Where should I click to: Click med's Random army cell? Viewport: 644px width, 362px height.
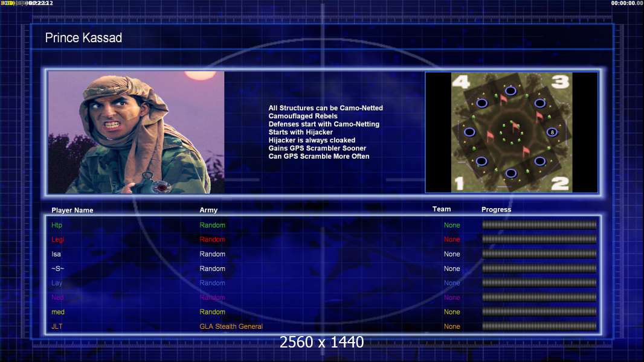[x=212, y=312]
